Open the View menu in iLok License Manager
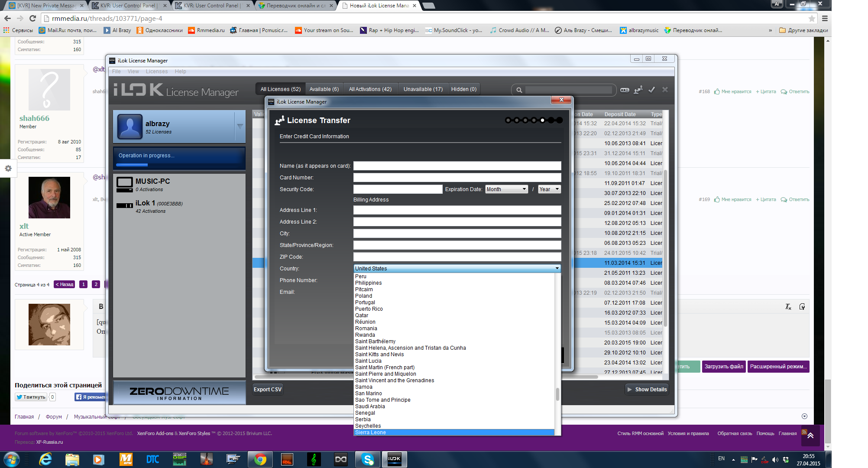868x468 pixels. [x=133, y=71]
